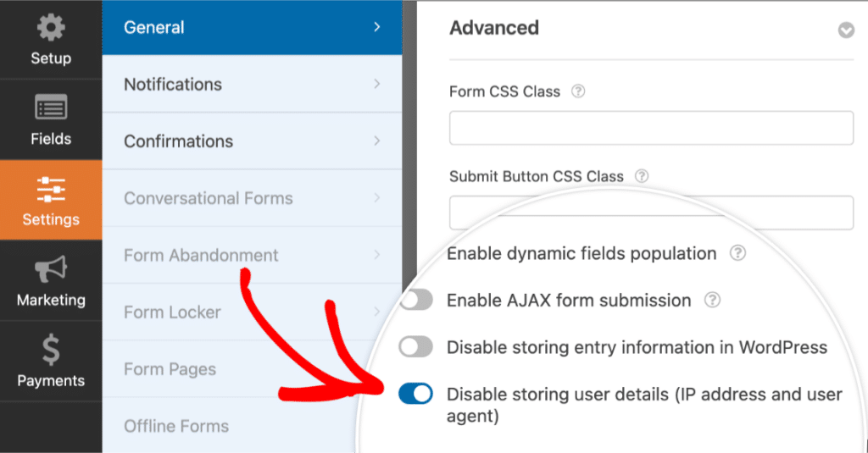This screenshot has height=453, width=868.
Task: Click help icon for AJAX form submission
Action: [713, 300]
